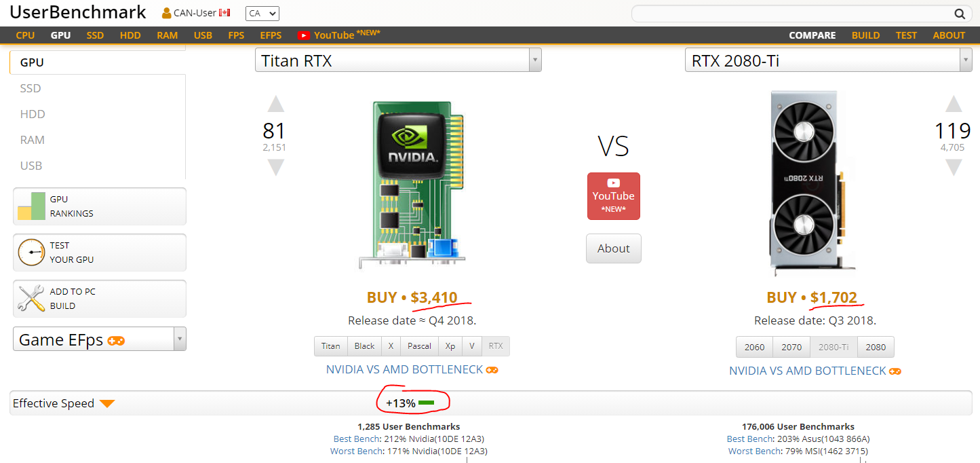Open the Game EFps dropdown
This screenshot has height=463, width=980.
(x=180, y=339)
